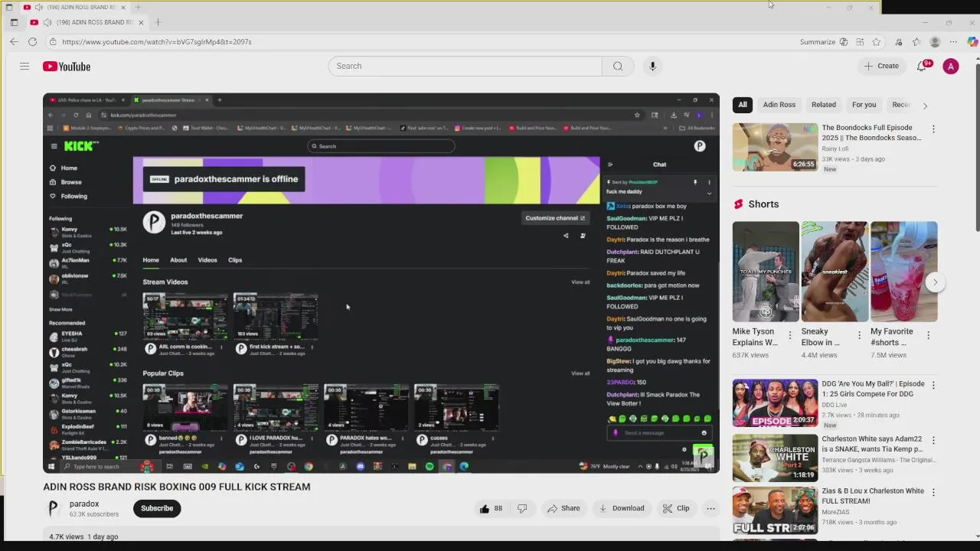Viewport: 980px width, 551px height.
Task: Open the tab actions menu in front window
Action: pos(14,22)
